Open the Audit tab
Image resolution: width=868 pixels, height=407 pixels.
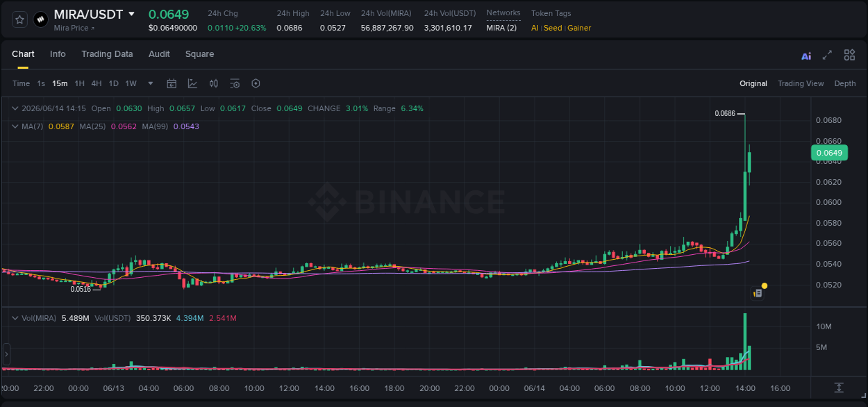tap(159, 54)
